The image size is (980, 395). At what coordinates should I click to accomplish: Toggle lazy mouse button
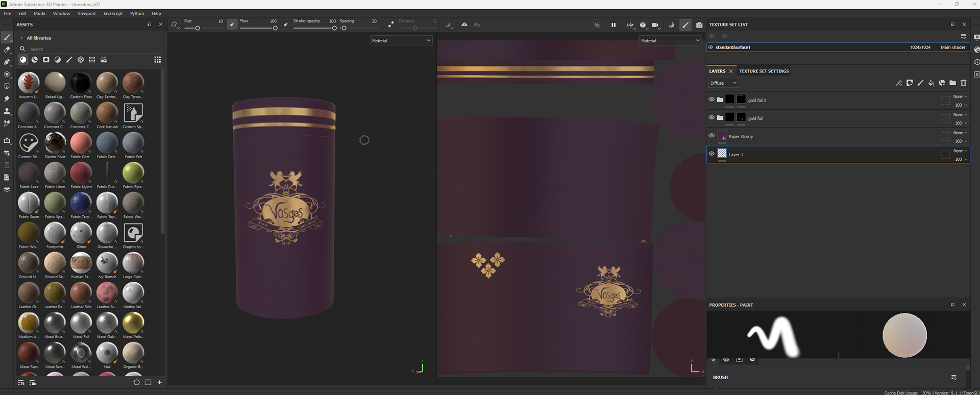pos(391,24)
